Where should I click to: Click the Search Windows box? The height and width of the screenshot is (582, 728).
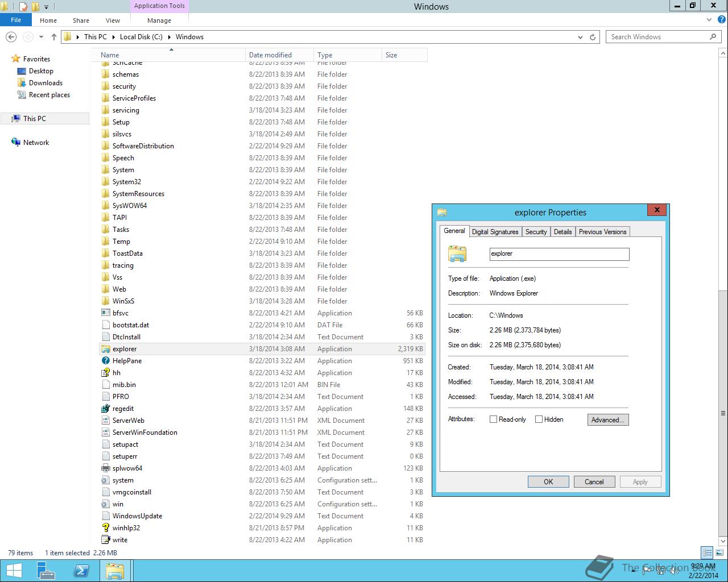663,37
